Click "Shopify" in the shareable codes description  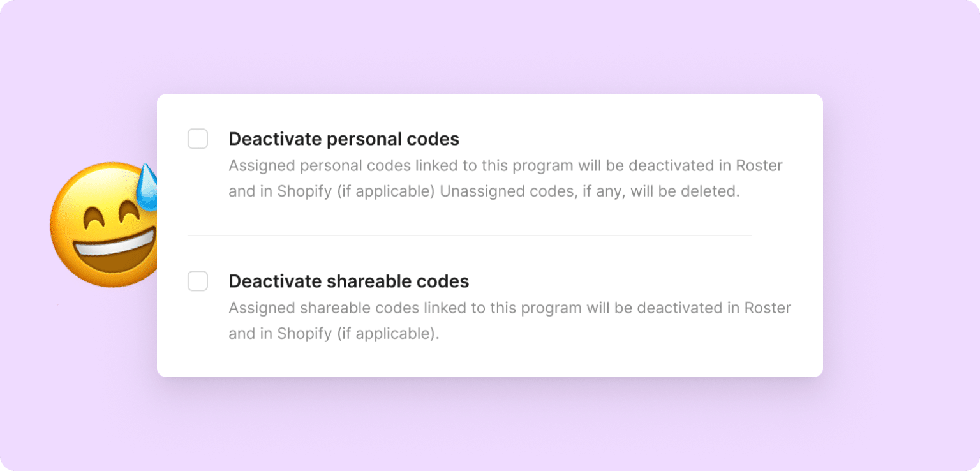pyautogui.click(x=304, y=334)
